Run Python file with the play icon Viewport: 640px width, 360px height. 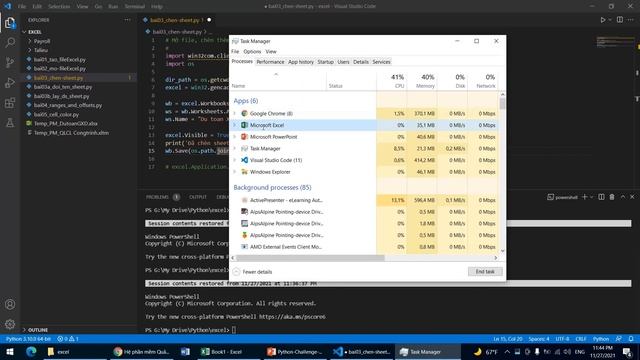tap(602, 20)
